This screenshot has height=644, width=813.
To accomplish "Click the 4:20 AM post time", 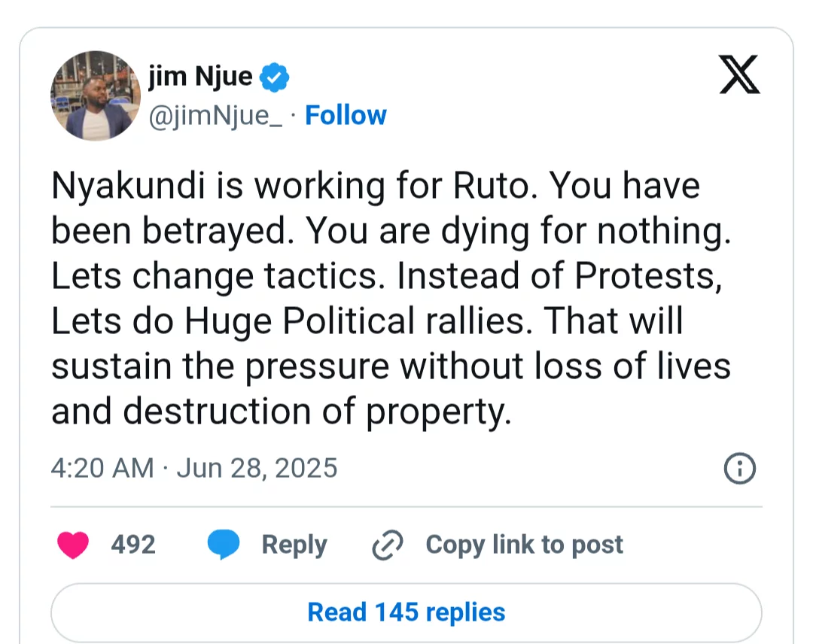I will click(102, 468).
